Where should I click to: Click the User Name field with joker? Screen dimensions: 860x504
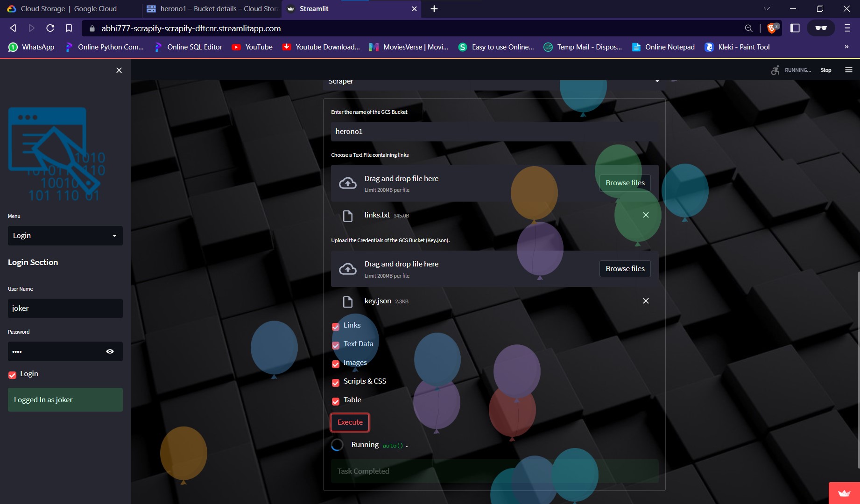click(65, 308)
